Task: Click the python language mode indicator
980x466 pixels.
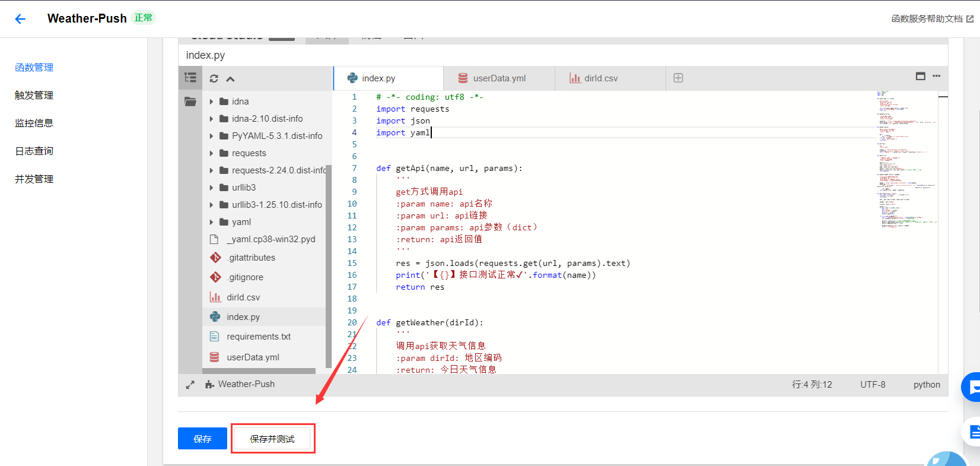Action: click(927, 385)
